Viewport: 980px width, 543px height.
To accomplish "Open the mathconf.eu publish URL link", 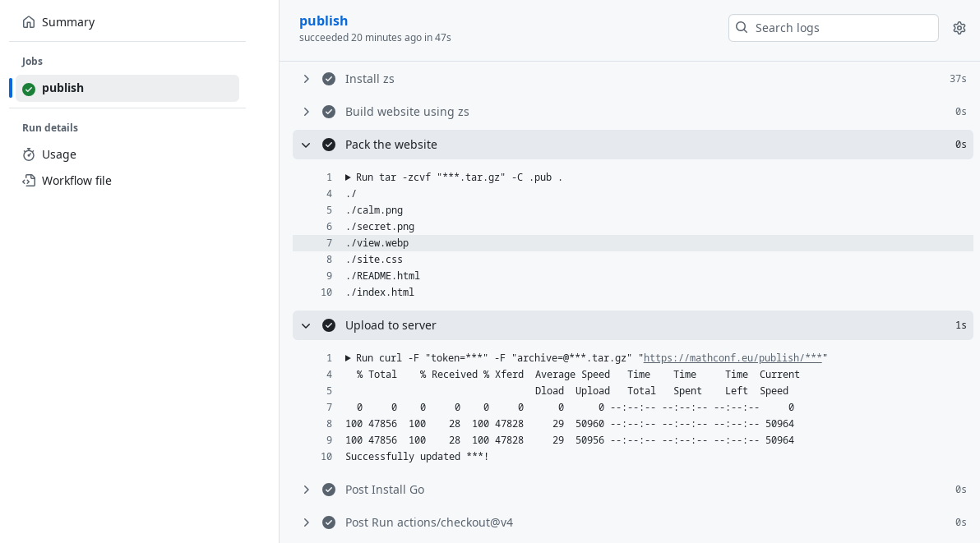I will click(x=733, y=358).
